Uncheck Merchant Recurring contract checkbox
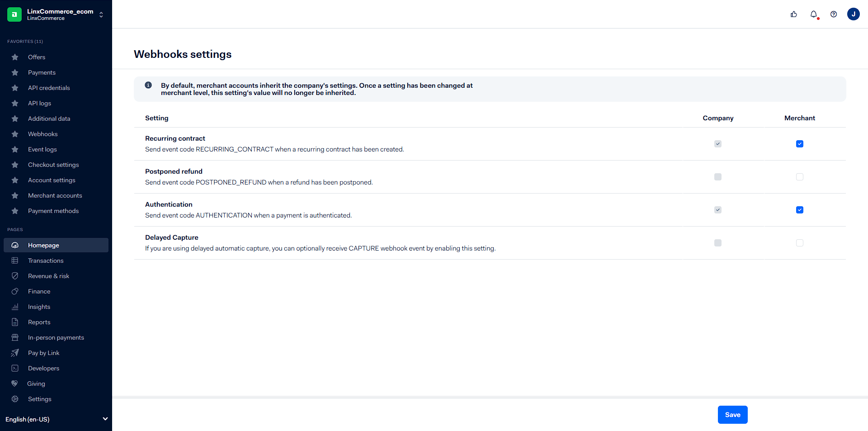Viewport: 868px width, 431px height. click(800, 144)
